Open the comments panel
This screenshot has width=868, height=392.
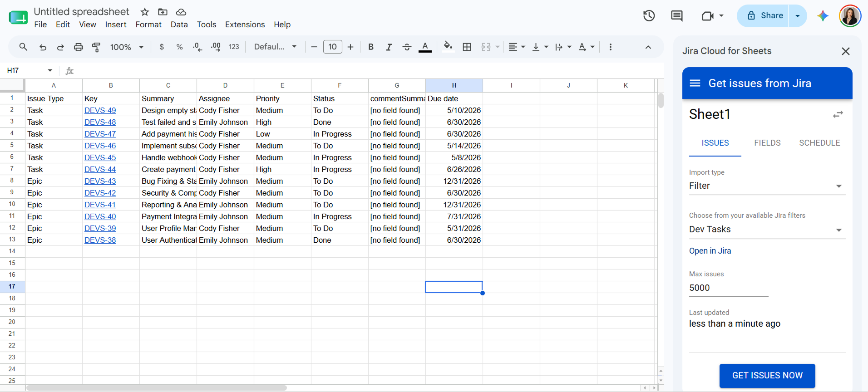click(x=677, y=16)
